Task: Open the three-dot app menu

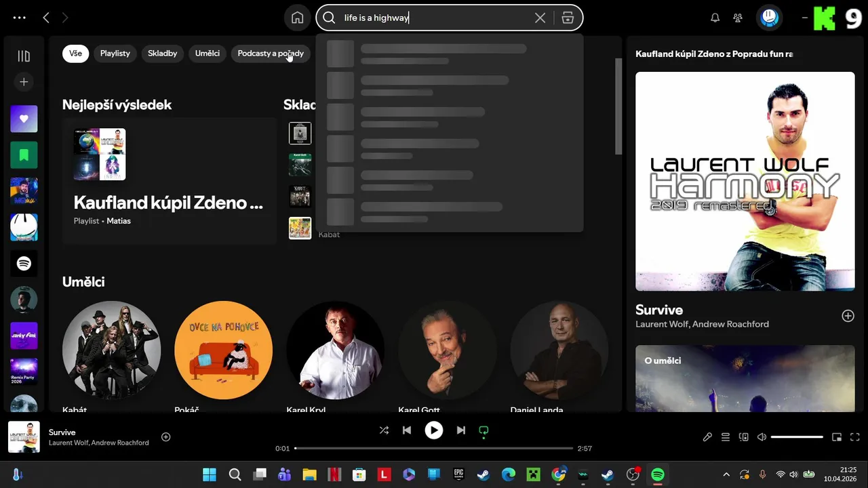Action: pos(20,18)
